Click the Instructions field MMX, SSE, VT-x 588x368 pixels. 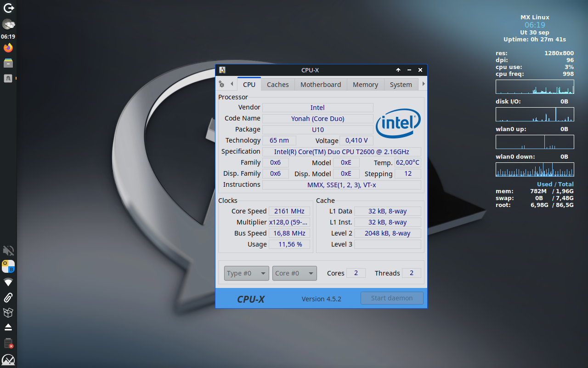341,185
